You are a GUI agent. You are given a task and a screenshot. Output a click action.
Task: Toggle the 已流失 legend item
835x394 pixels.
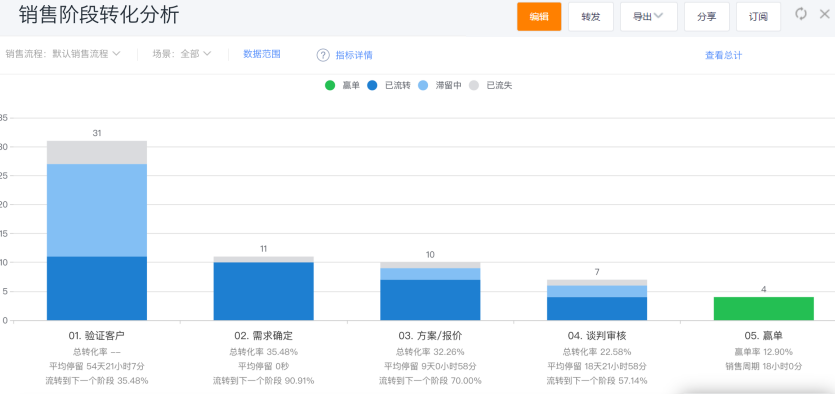490,85
